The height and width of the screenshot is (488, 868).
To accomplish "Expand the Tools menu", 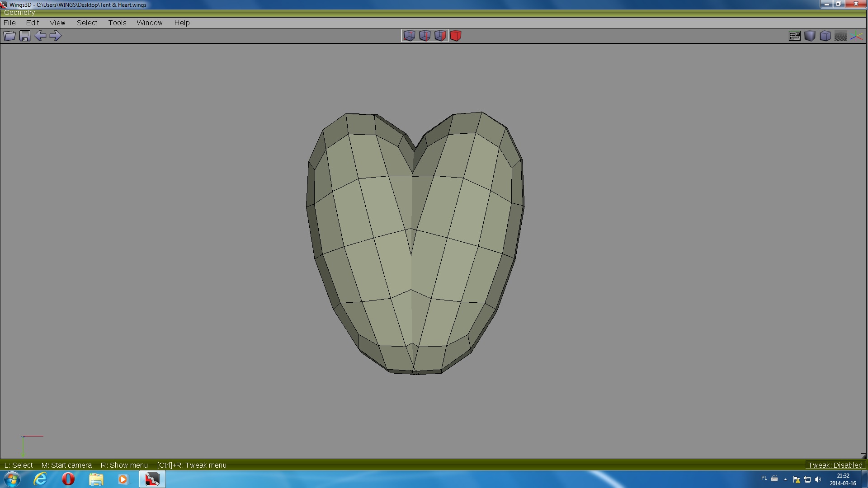I will pyautogui.click(x=117, y=23).
